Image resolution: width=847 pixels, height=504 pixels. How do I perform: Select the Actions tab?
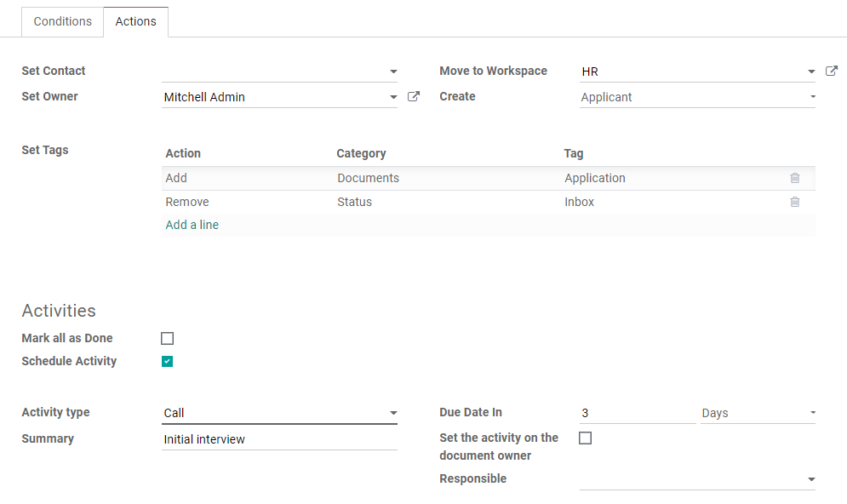135,21
